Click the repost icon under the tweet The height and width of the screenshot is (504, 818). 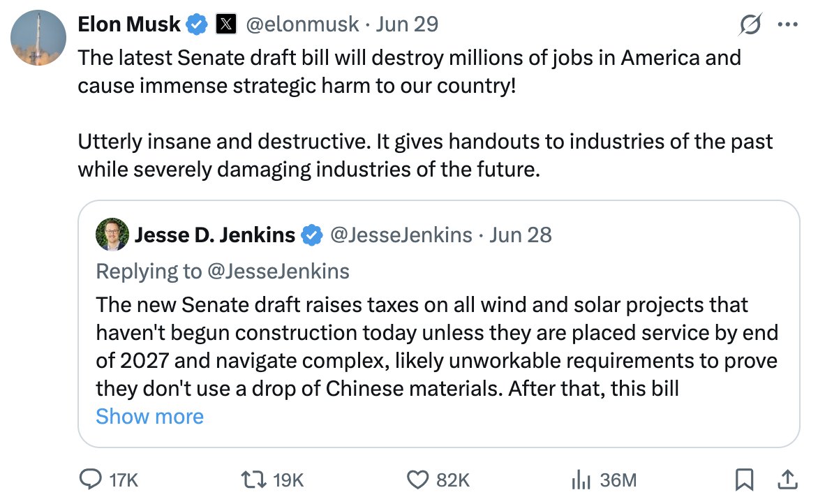tap(254, 480)
